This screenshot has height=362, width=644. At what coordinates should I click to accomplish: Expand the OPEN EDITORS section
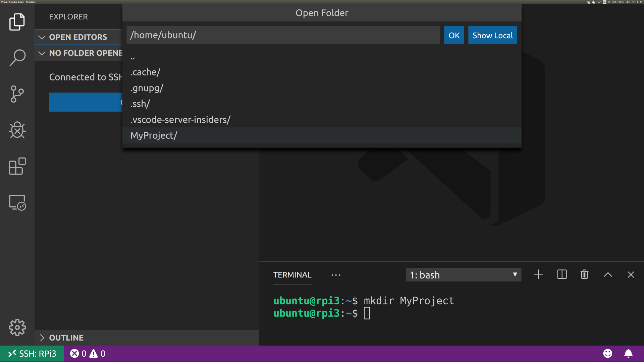point(78,37)
